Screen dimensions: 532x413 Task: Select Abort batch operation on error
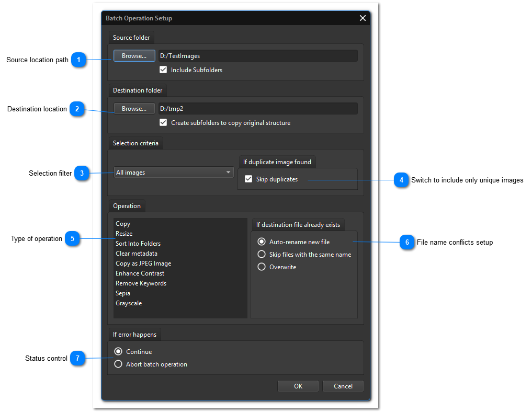click(118, 364)
